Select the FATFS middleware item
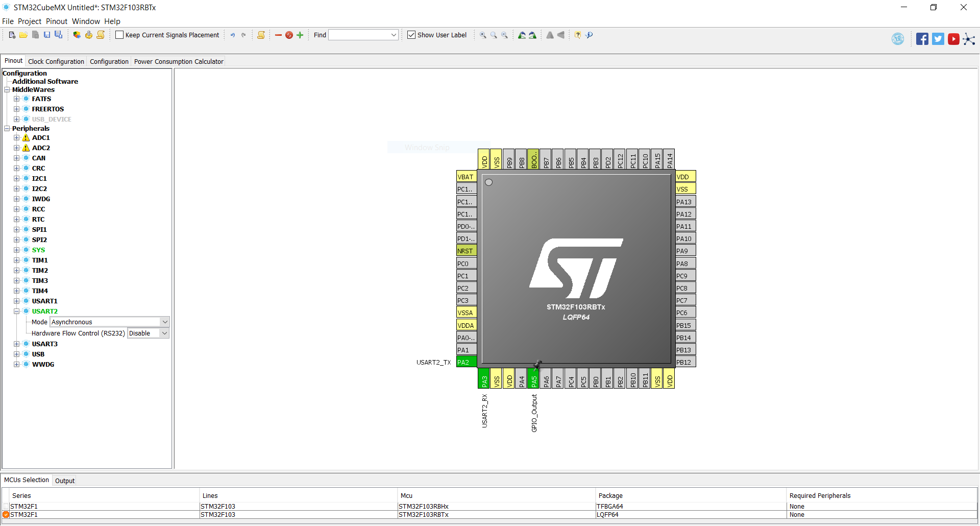Screen dimensions: 980x526 [41, 99]
